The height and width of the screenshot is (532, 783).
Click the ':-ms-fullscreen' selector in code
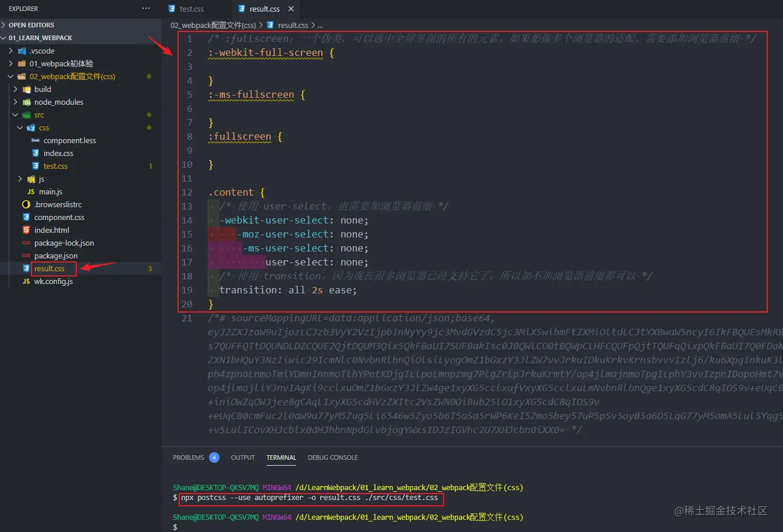(251, 94)
